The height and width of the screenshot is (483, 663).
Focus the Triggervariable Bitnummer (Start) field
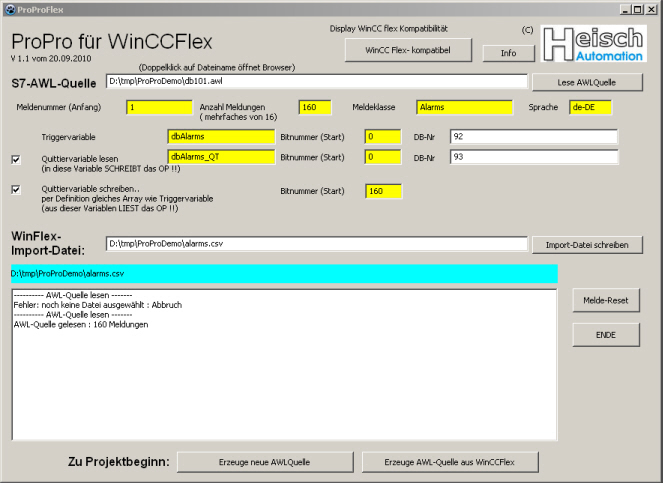pyautogui.click(x=383, y=137)
